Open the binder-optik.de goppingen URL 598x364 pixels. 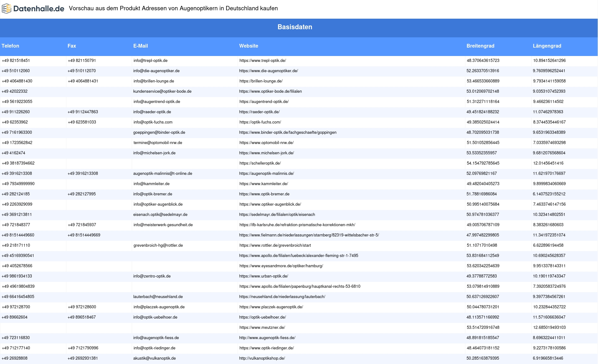[288, 133]
